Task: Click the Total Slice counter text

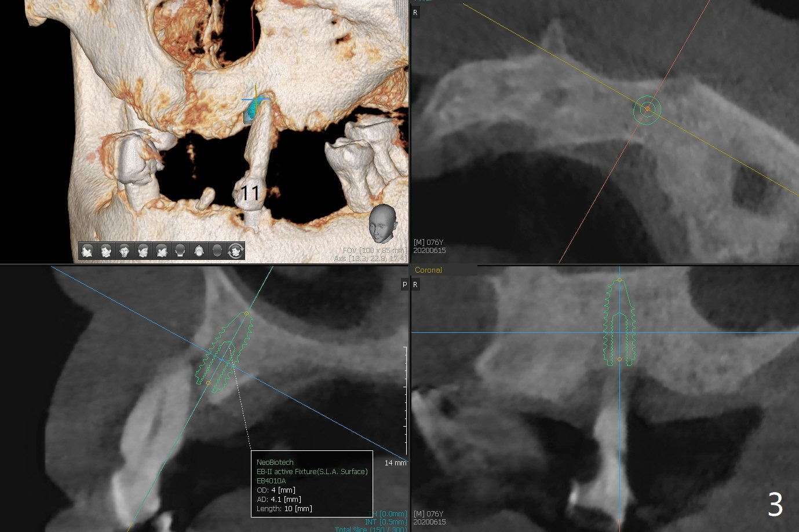Action: [371, 529]
